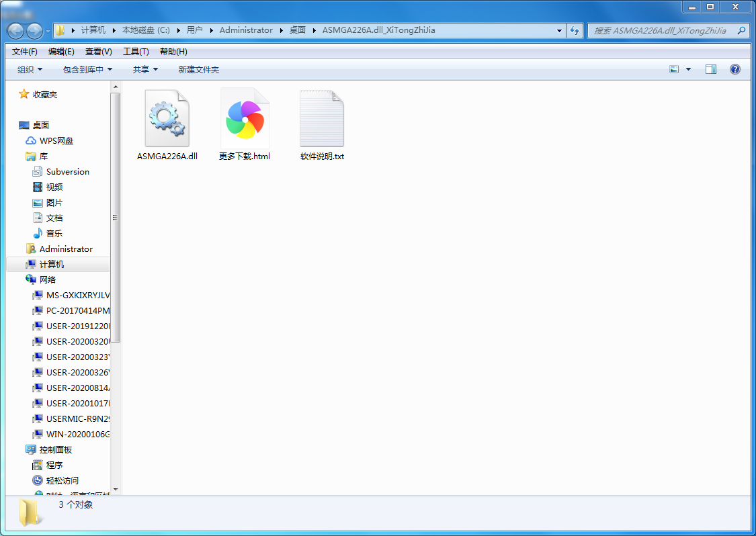Select the Administrator folder in the sidebar
Image resolution: width=756 pixels, height=536 pixels.
pyautogui.click(x=66, y=249)
